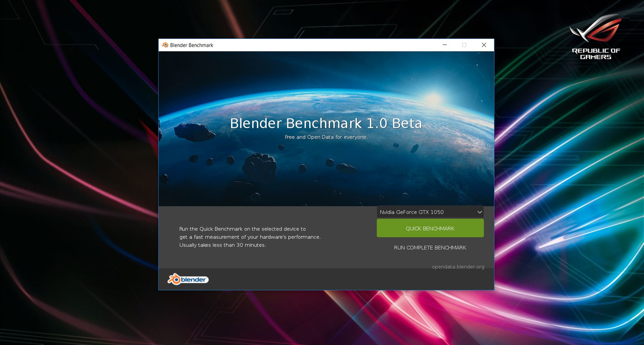Viewport: 644px width, 345px height.
Task: Click the "Blender Benchmark" window title text
Action: point(191,45)
